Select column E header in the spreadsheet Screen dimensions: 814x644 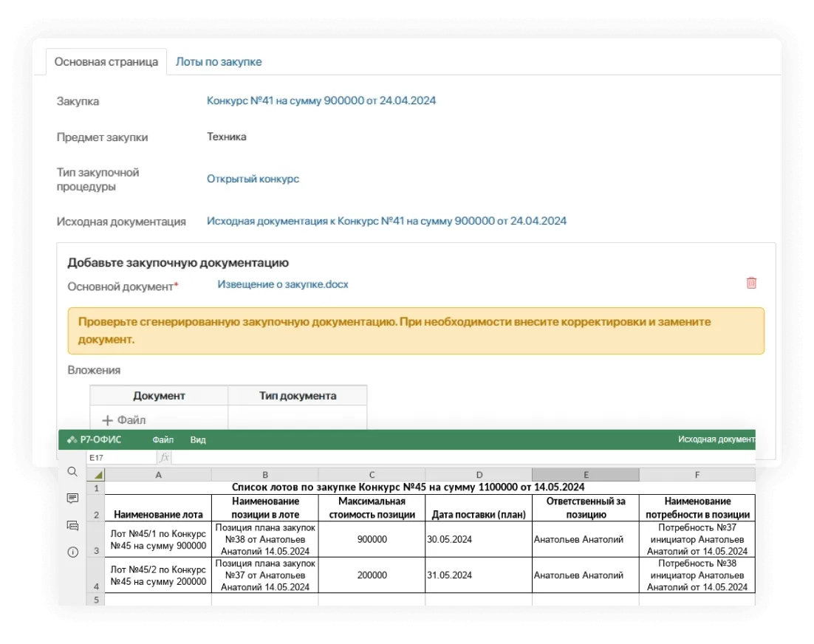coord(585,475)
